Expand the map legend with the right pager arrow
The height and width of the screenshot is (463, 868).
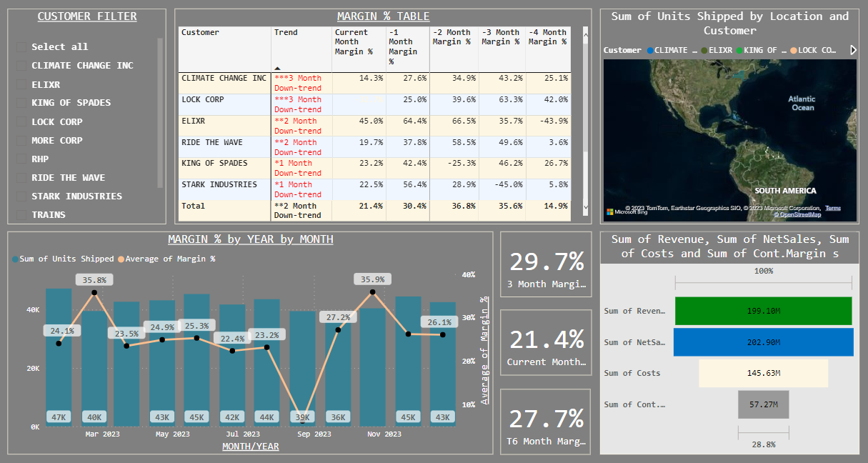click(x=854, y=50)
